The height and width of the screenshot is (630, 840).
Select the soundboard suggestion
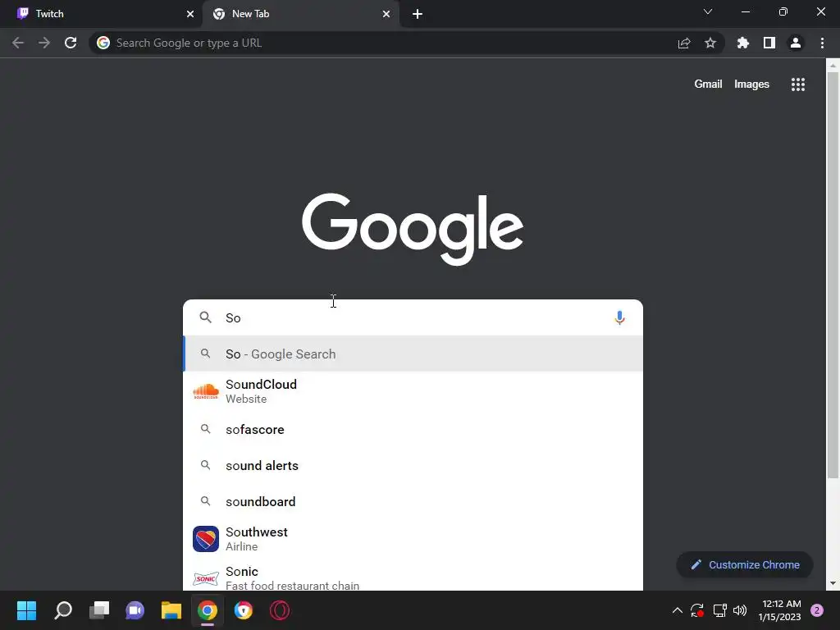click(x=413, y=501)
